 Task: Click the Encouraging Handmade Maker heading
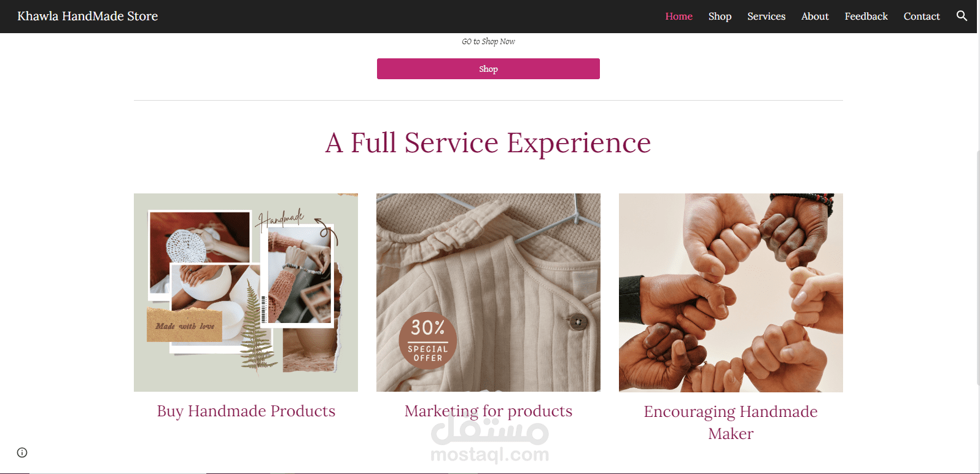point(731,422)
